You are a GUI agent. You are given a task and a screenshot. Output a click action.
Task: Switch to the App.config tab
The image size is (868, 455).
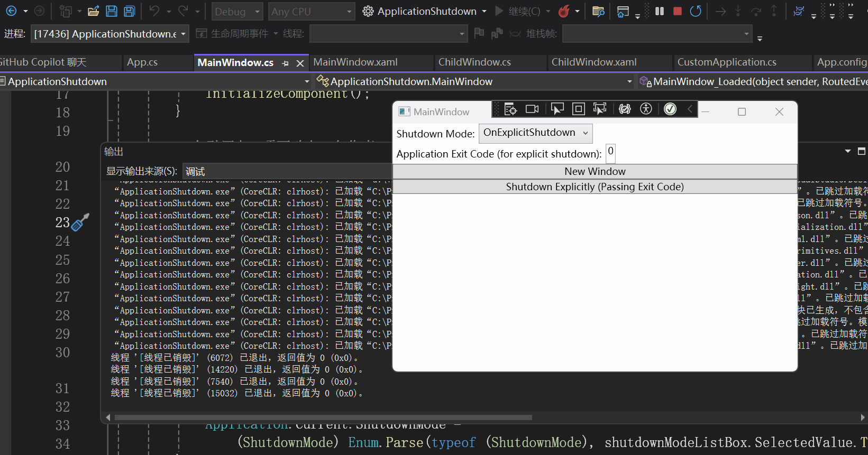(842, 62)
